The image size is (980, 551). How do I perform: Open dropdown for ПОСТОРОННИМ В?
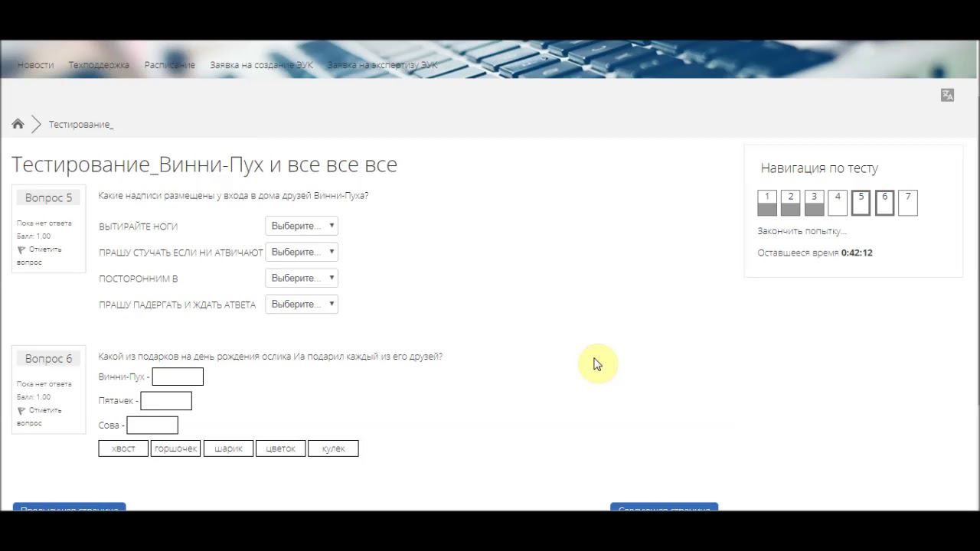[x=302, y=278]
